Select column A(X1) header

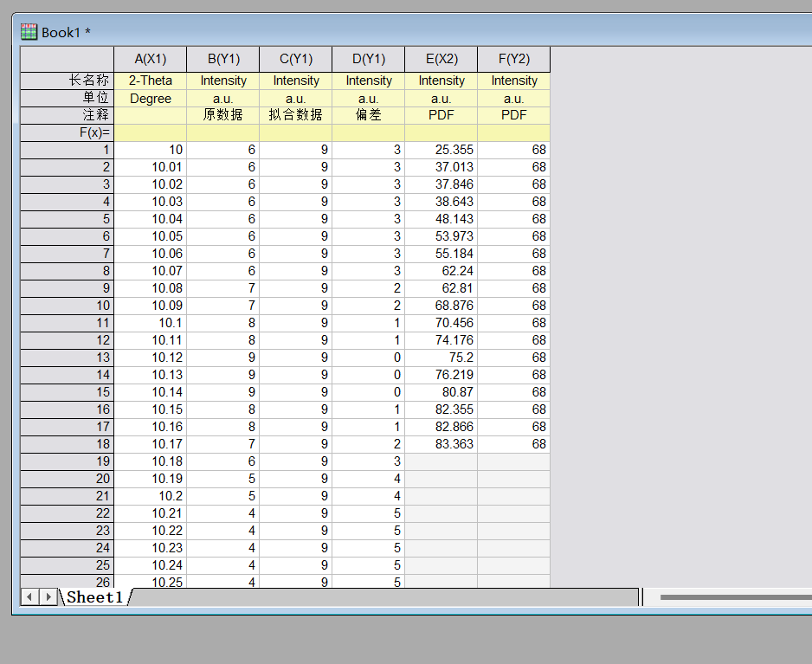150,59
